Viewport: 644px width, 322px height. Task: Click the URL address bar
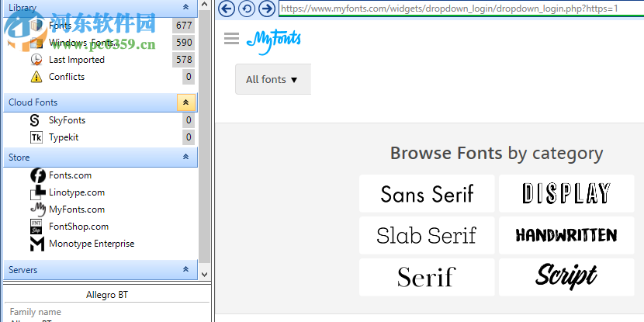pyautogui.click(x=461, y=9)
